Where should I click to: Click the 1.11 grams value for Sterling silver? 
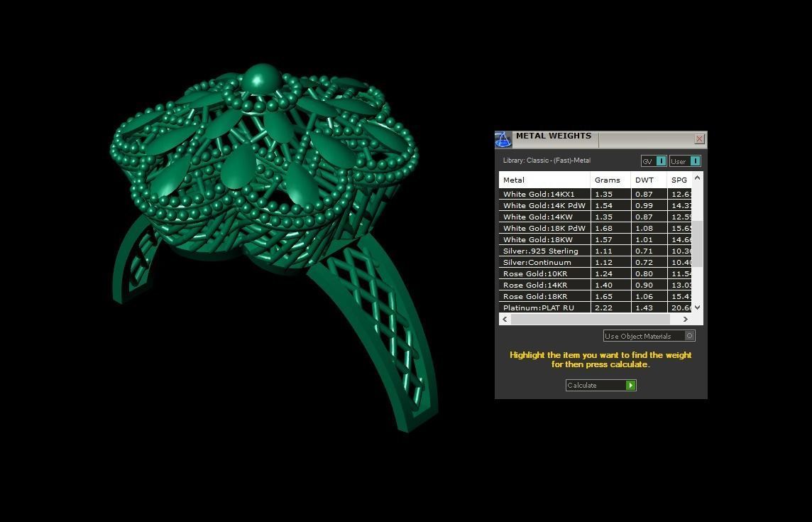click(x=603, y=251)
